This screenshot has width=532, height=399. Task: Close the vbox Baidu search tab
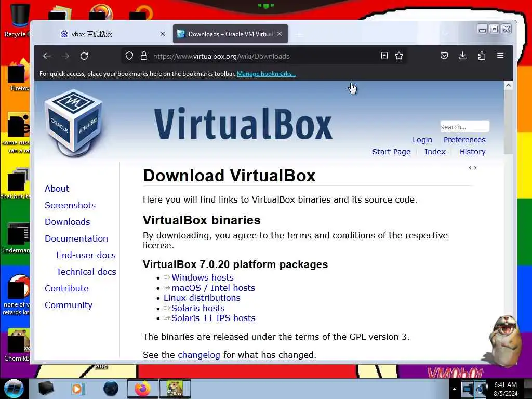(163, 34)
